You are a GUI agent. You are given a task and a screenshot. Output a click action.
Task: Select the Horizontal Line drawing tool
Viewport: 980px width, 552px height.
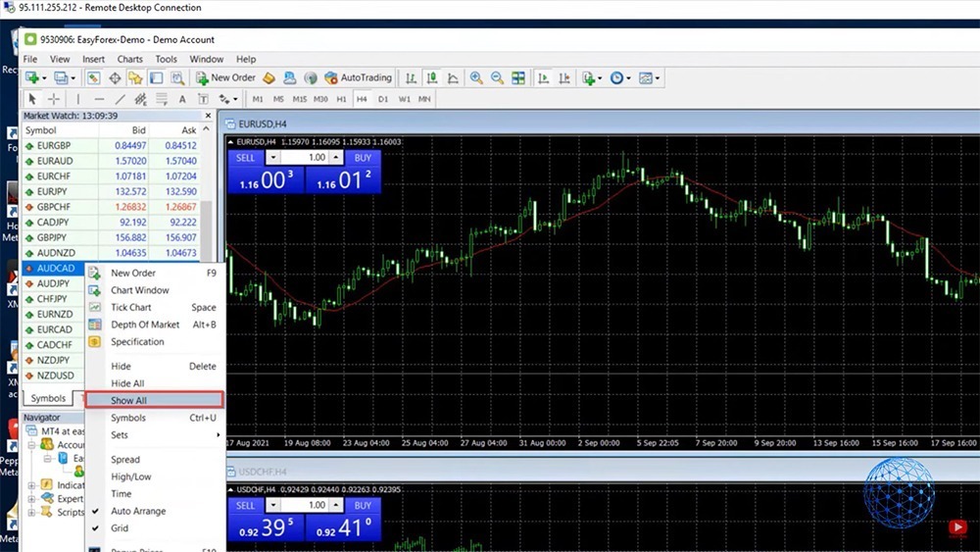coord(99,99)
